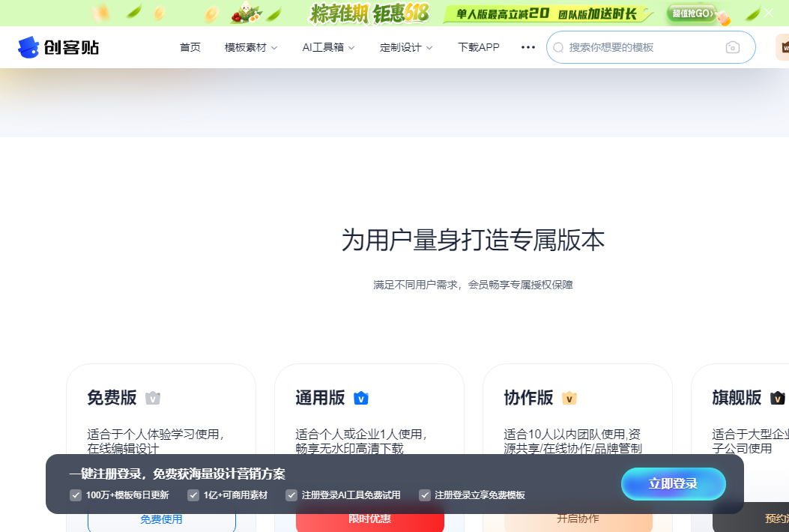Click the 立即登录 button
The width and height of the screenshot is (789, 532).
pos(674,484)
